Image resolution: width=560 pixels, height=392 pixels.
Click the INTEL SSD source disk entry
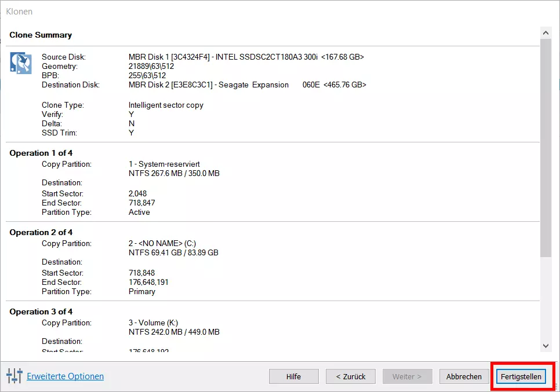(x=246, y=57)
